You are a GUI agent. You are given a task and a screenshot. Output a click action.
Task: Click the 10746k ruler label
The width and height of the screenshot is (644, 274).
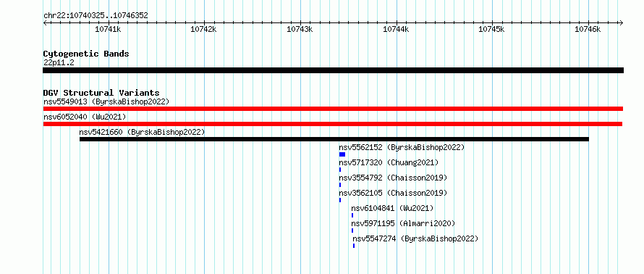click(588, 29)
